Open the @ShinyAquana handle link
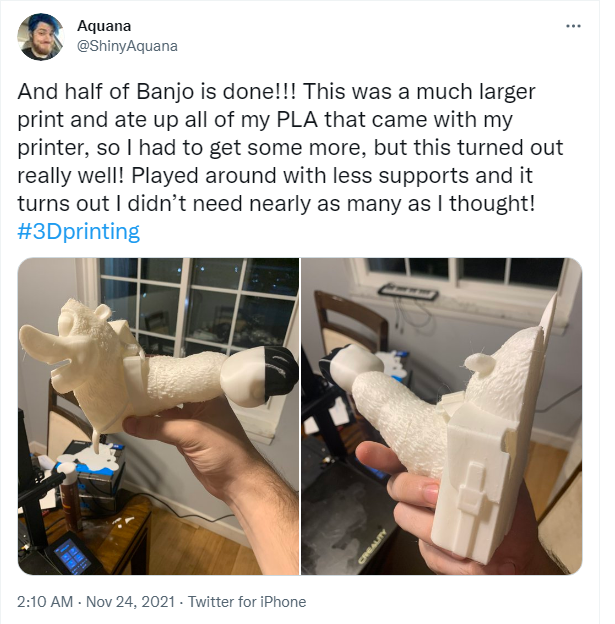Screen dimensions: 615x624 (x=127, y=46)
